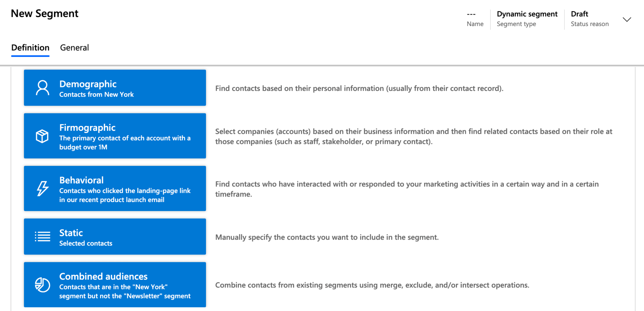
Task: Click 'Manually specify the contacts' description
Action: [x=327, y=237]
